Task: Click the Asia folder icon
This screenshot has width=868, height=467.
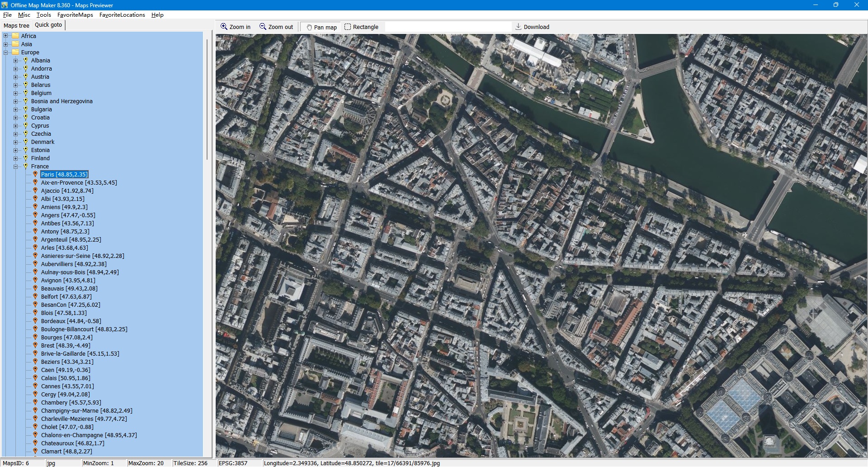Action: click(x=15, y=44)
